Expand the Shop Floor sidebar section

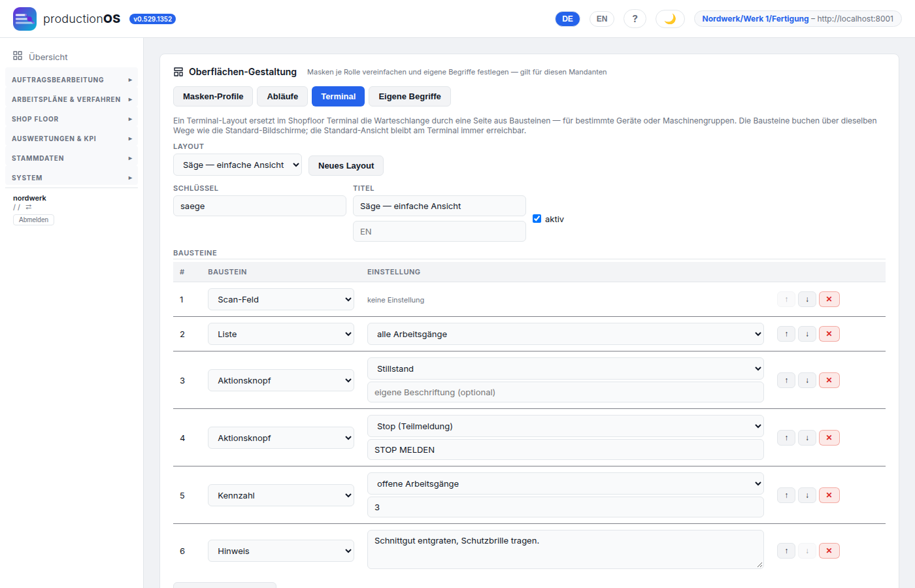[x=72, y=119]
